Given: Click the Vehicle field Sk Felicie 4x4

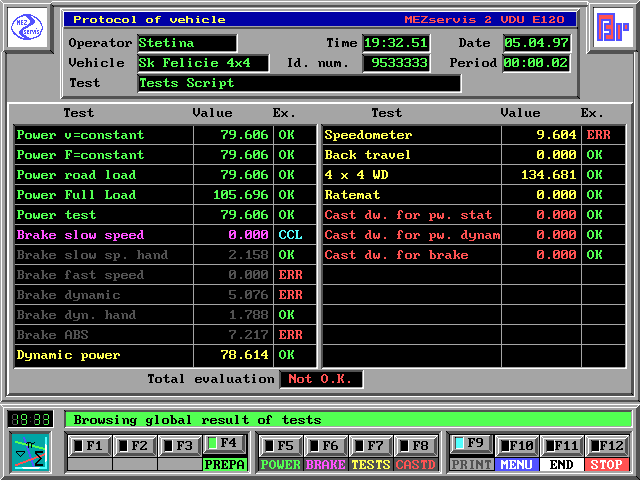Looking at the screenshot, I should 203,63.
